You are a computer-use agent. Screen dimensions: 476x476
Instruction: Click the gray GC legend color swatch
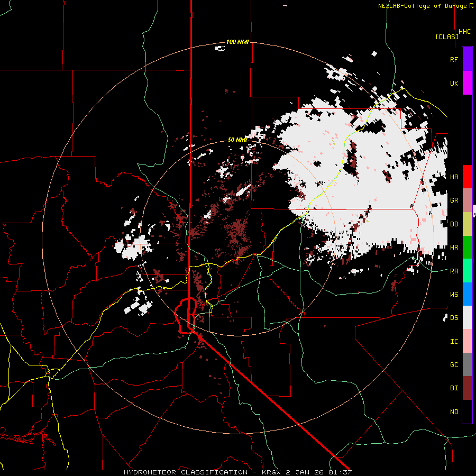point(467,364)
